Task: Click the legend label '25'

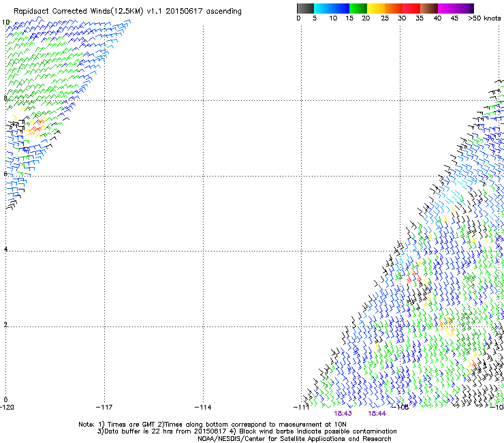Action: tap(385, 18)
